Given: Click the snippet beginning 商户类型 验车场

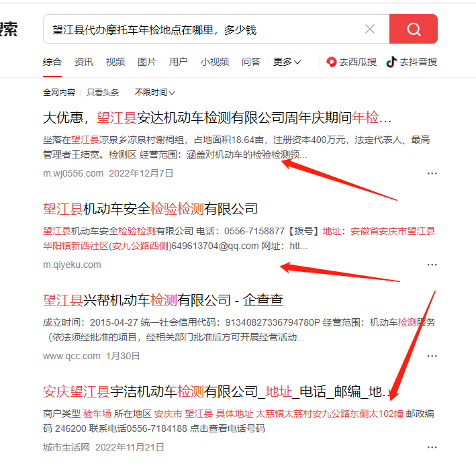Looking at the screenshot, I should pyautogui.click(x=238, y=421).
